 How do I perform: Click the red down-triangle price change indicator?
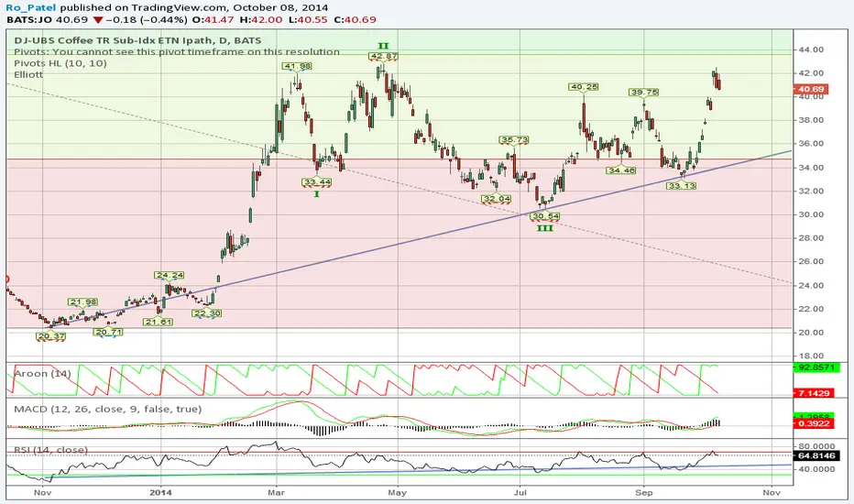[x=97, y=20]
